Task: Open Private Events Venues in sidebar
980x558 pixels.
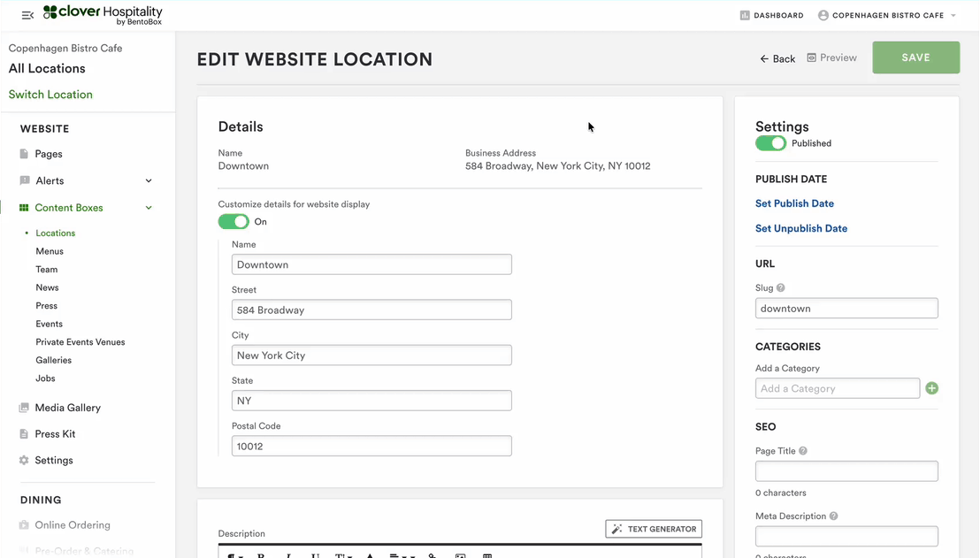Action: coord(80,342)
